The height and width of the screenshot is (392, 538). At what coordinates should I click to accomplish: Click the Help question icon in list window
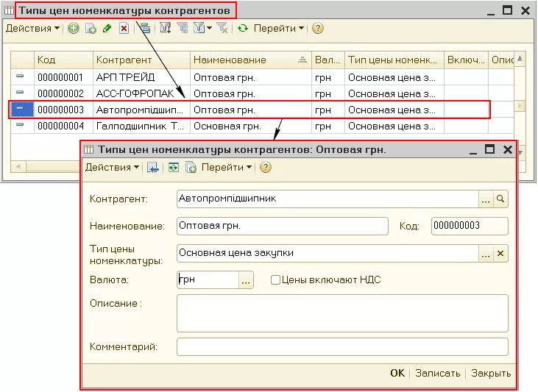(x=318, y=28)
